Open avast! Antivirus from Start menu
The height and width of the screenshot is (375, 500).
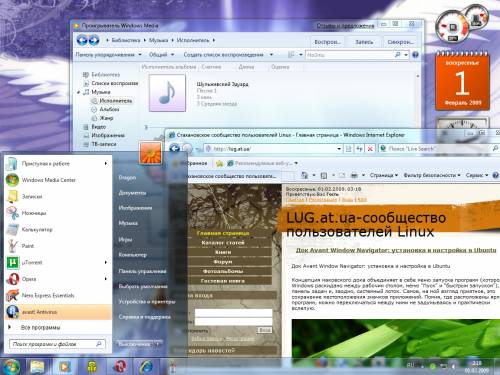58,312
